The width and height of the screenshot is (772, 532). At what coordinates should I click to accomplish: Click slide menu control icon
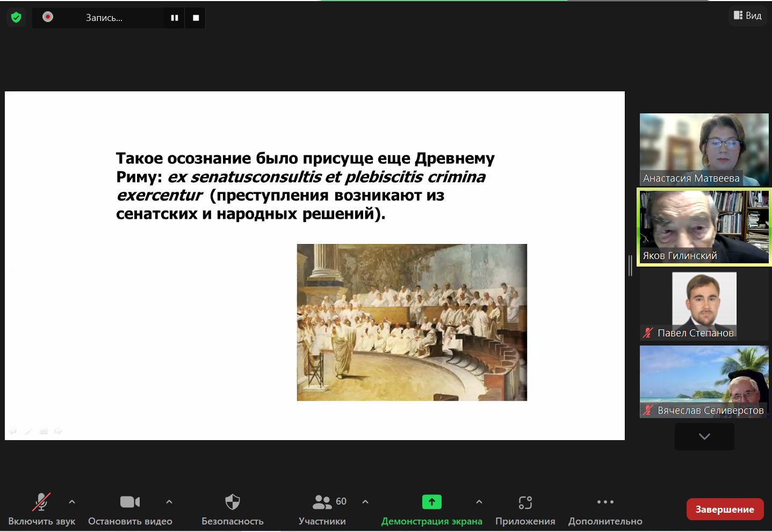44,431
